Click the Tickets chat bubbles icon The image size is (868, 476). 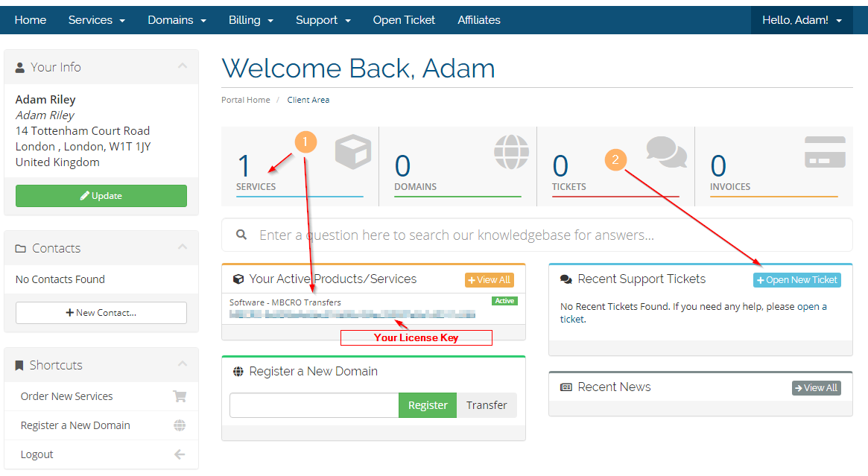(x=666, y=151)
